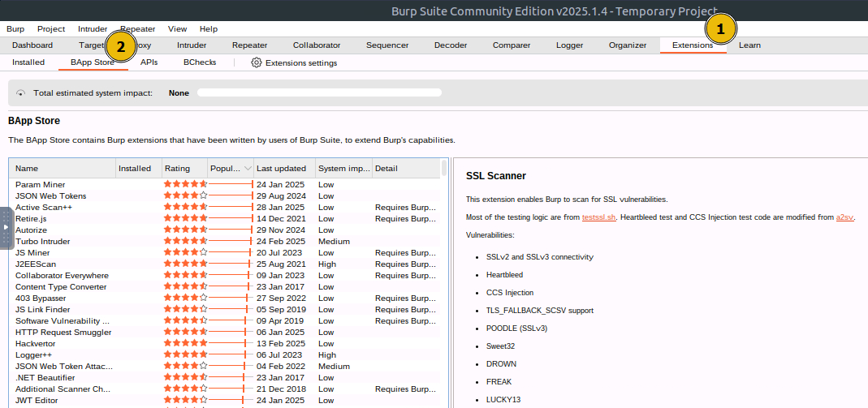Switch to the BChecks sub-tab
The width and height of the screenshot is (868, 408).
[200, 62]
